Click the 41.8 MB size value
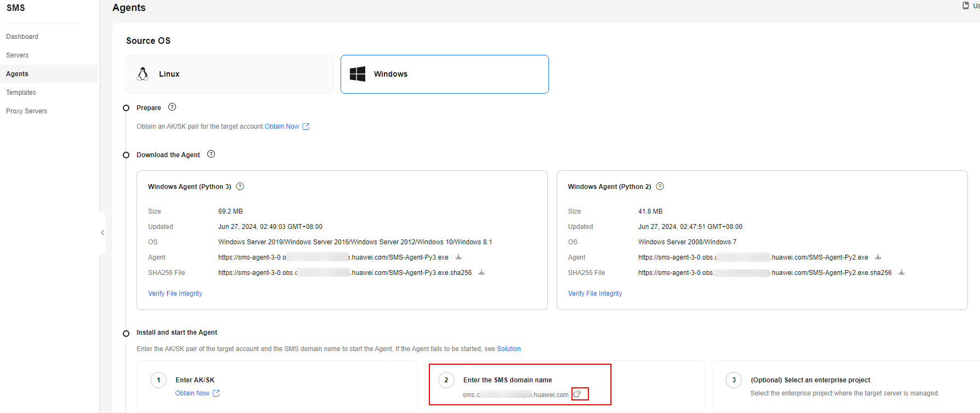Screen dimensions: 980x413 click(650, 211)
